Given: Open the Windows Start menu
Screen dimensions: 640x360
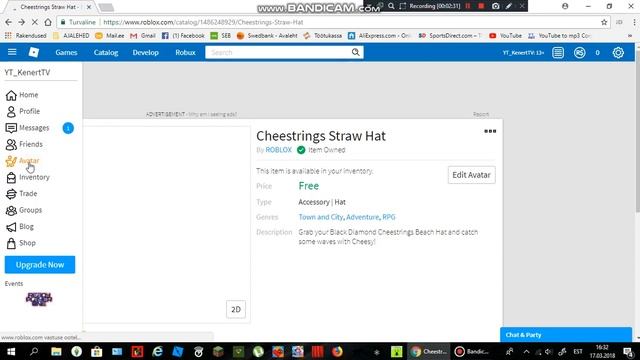Looking at the screenshot, I should (x=11, y=351).
